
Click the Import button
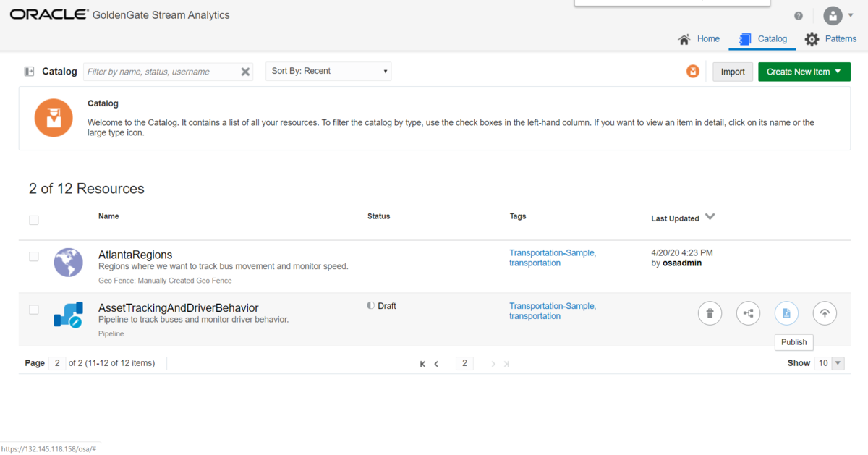[x=733, y=72]
